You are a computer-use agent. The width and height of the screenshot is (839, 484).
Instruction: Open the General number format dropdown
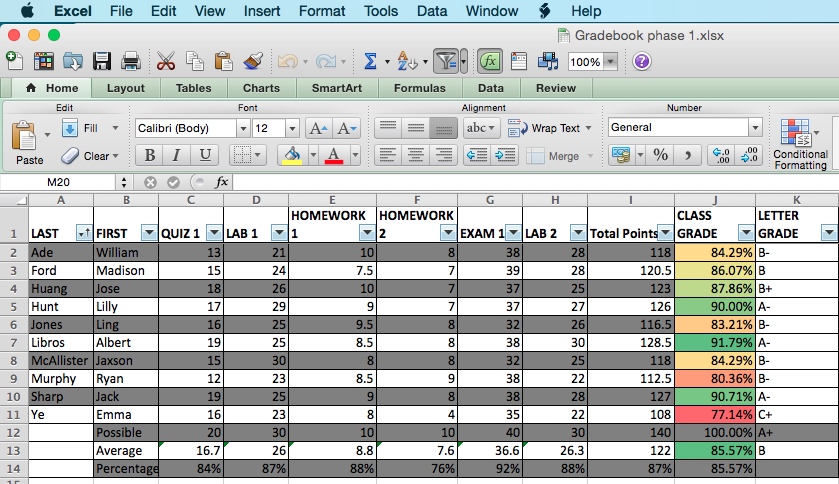[755, 127]
